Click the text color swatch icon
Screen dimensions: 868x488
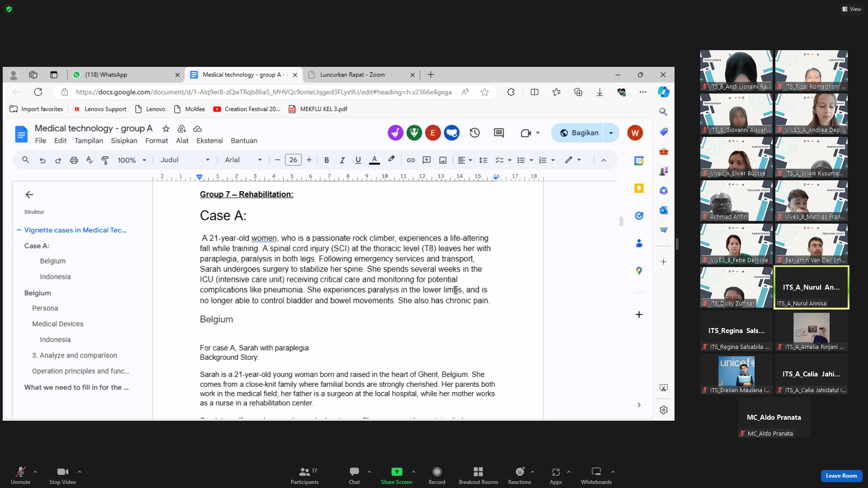[374, 160]
